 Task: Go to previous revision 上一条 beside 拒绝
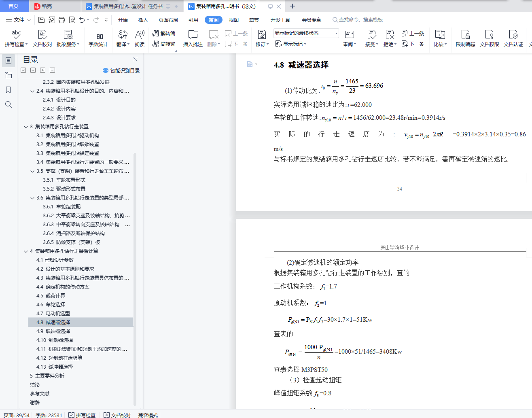pyautogui.click(x=413, y=33)
